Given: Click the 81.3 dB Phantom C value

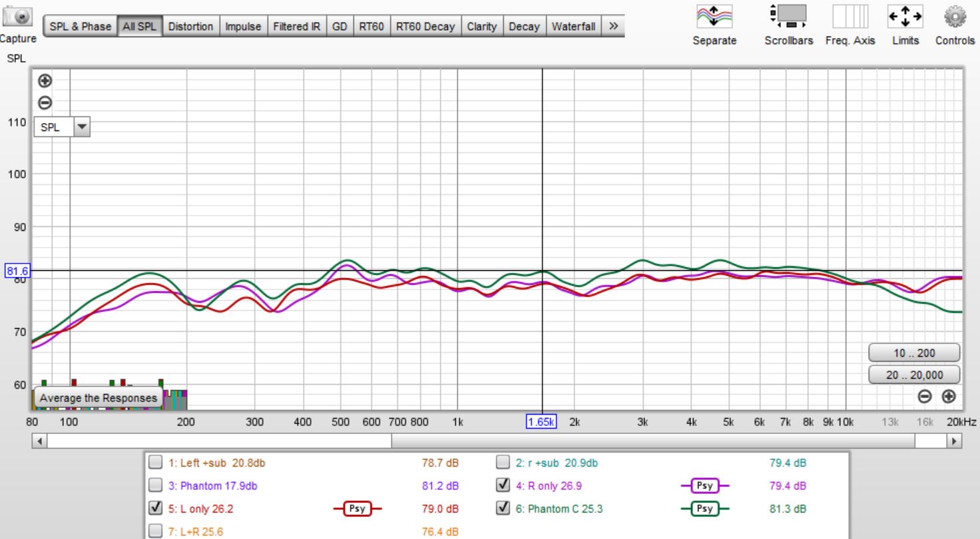Looking at the screenshot, I should coord(788,509).
